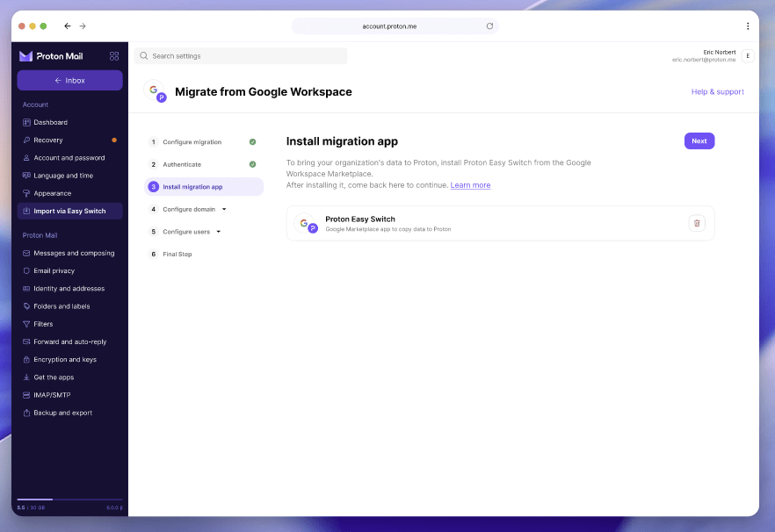Viewport: 775px width, 532px height.
Task: Delete Proton Easy Switch with trash icon
Action: point(697,223)
